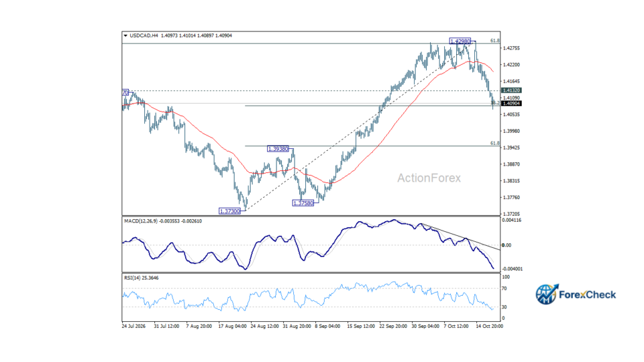
Task: Click the 14 Oct 20:00 time label
Action: click(x=489, y=326)
